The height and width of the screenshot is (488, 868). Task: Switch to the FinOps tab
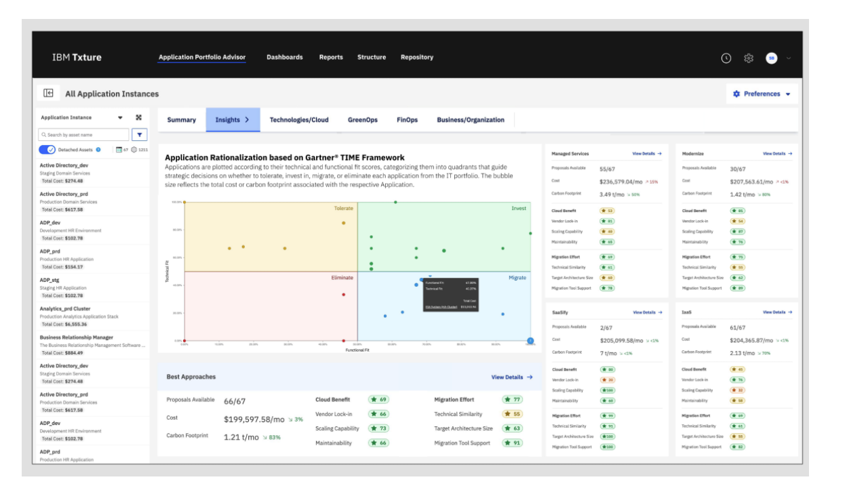click(408, 120)
